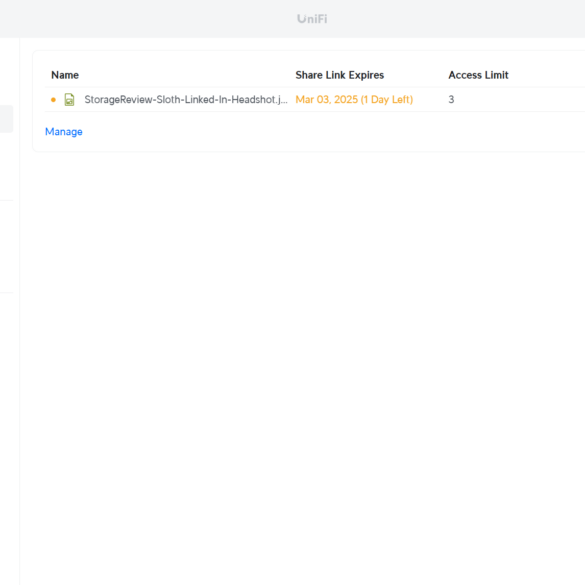This screenshot has height=585, width=585.
Task: Click the green image file icon
Action: (x=69, y=100)
